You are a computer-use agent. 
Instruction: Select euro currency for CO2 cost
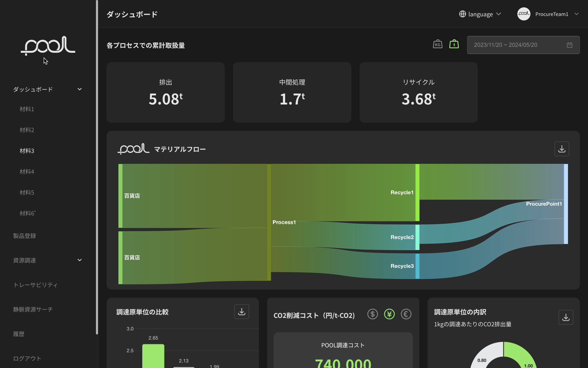click(x=406, y=314)
